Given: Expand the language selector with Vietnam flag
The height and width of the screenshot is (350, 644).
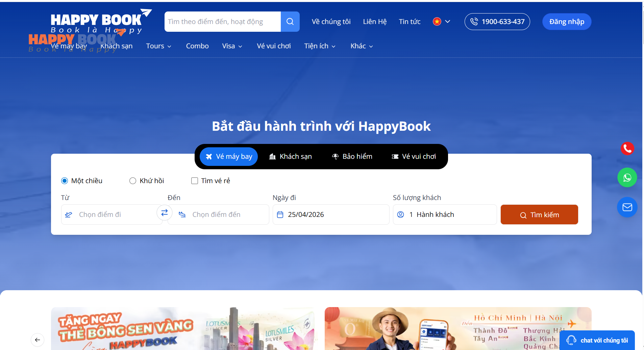Looking at the screenshot, I should click(x=442, y=21).
